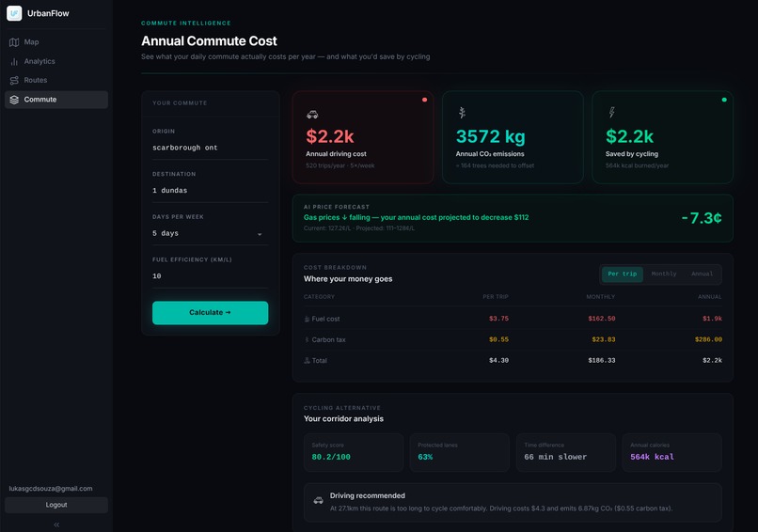Click the UrbanFlow logo icon
758x532 pixels.
[x=14, y=13]
